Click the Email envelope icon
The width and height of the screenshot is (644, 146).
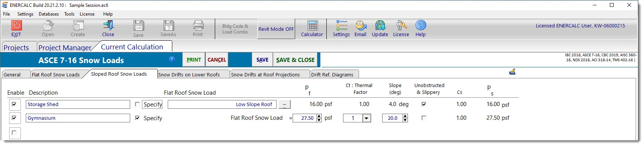pyautogui.click(x=361, y=25)
